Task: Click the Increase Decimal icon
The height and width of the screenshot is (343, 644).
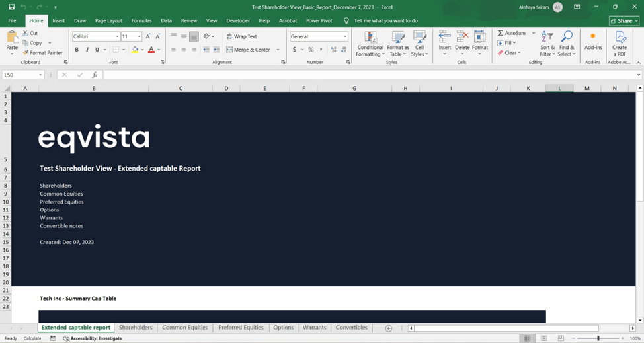Action: [x=333, y=49]
